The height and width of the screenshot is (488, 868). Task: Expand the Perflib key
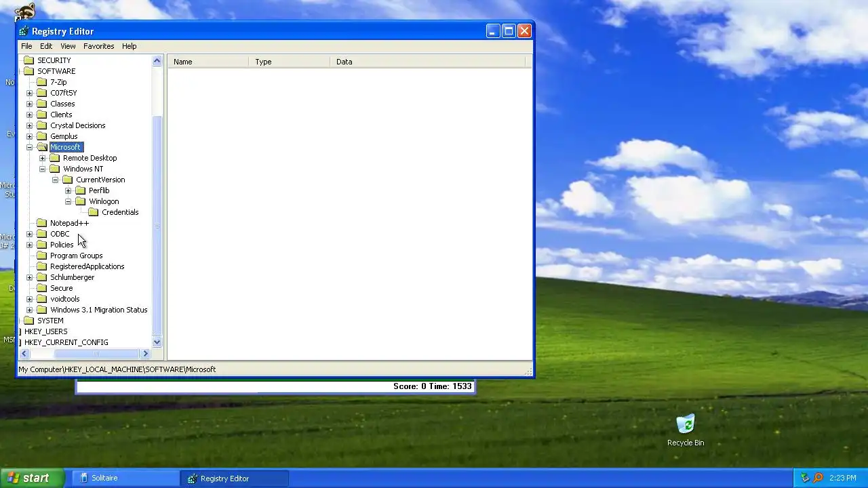(68, 190)
